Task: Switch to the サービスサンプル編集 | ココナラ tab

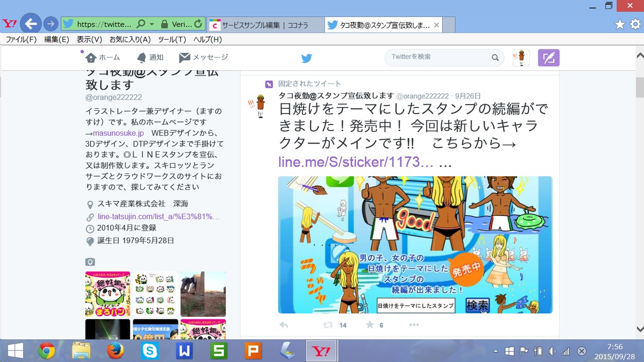Action: click(266, 25)
